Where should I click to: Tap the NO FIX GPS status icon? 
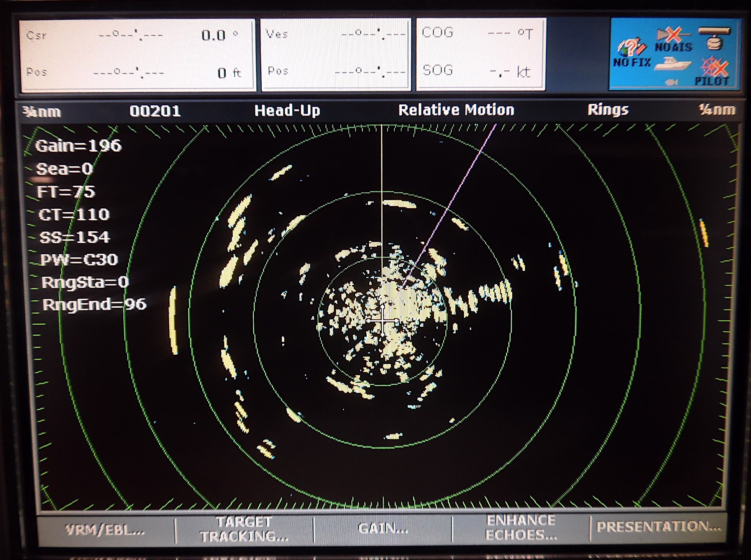(x=631, y=53)
